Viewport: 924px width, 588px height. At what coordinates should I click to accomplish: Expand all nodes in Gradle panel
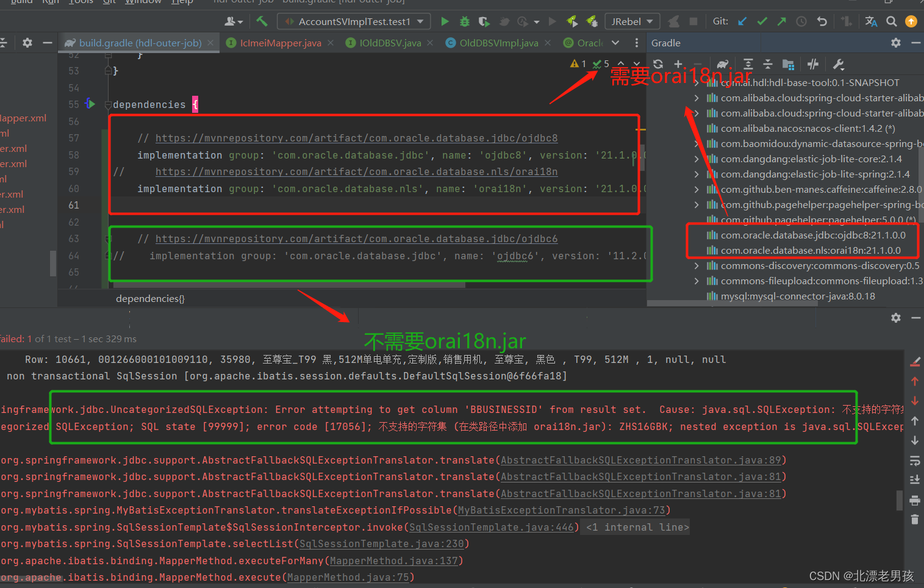click(x=748, y=64)
